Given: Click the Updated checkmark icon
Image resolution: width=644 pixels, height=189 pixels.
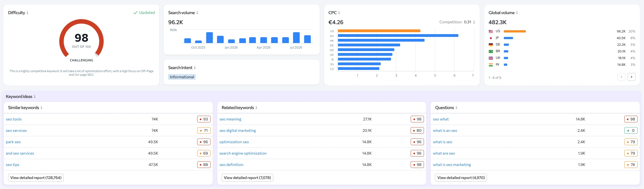Looking at the screenshot, I should [x=135, y=13].
